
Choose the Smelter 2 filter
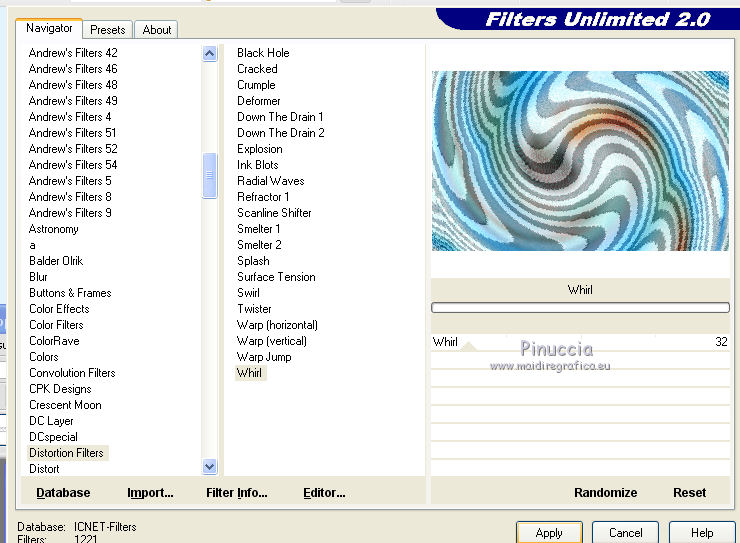(x=259, y=245)
